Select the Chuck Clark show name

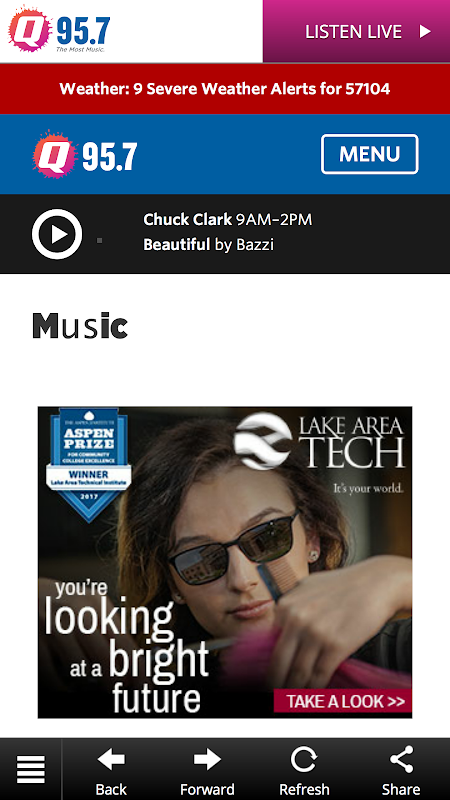click(187, 220)
